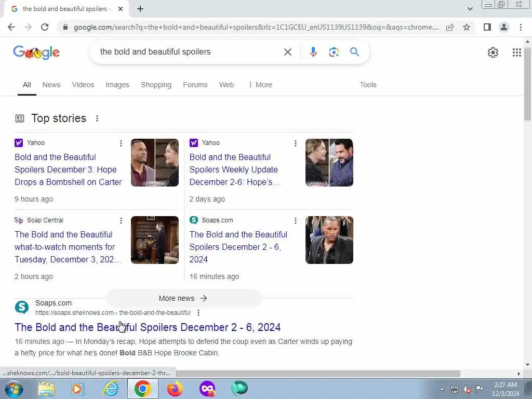Open the Chrome three-dot menu

pos(521,27)
